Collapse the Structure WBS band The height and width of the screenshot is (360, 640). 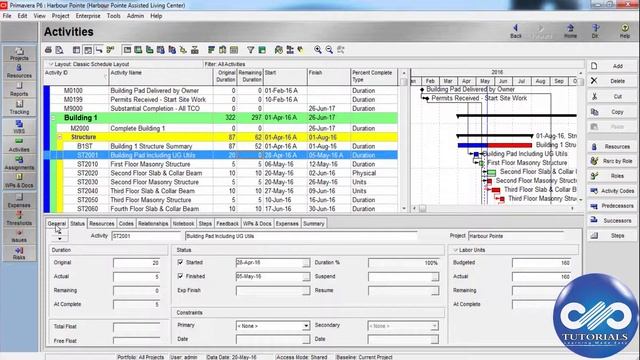coord(60,137)
